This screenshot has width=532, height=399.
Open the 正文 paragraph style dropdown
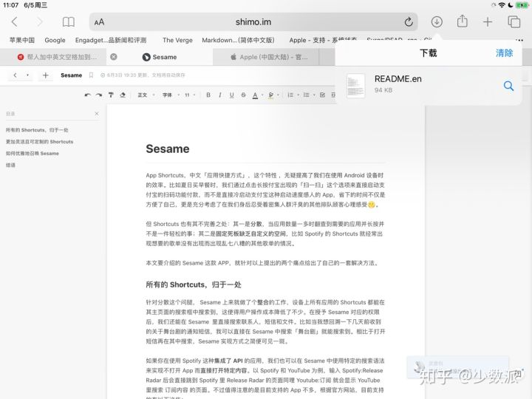(146, 95)
